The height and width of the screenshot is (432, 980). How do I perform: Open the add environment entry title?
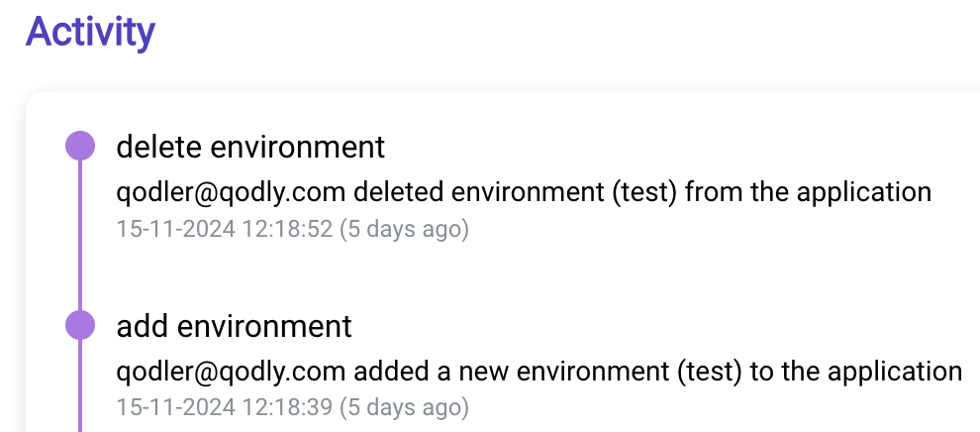coord(235,326)
